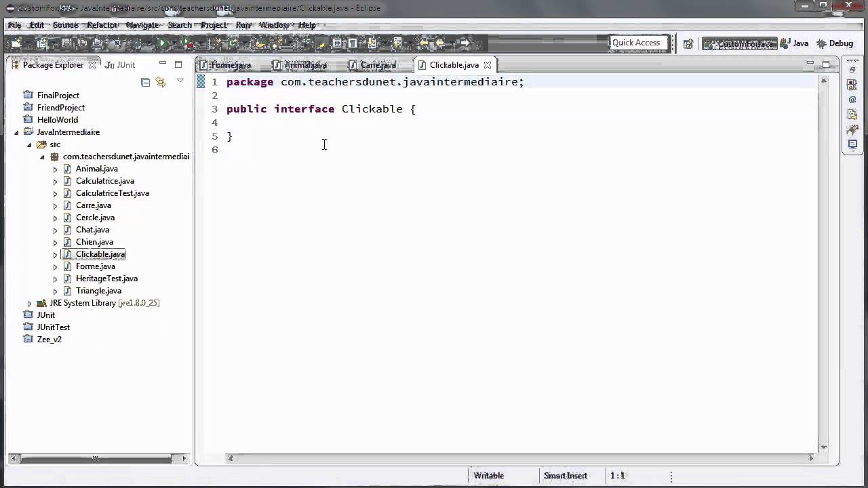Viewport: 868px width, 488px height.
Task: Toggle show whitespace characters pilcrow icon
Action: tap(353, 43)
